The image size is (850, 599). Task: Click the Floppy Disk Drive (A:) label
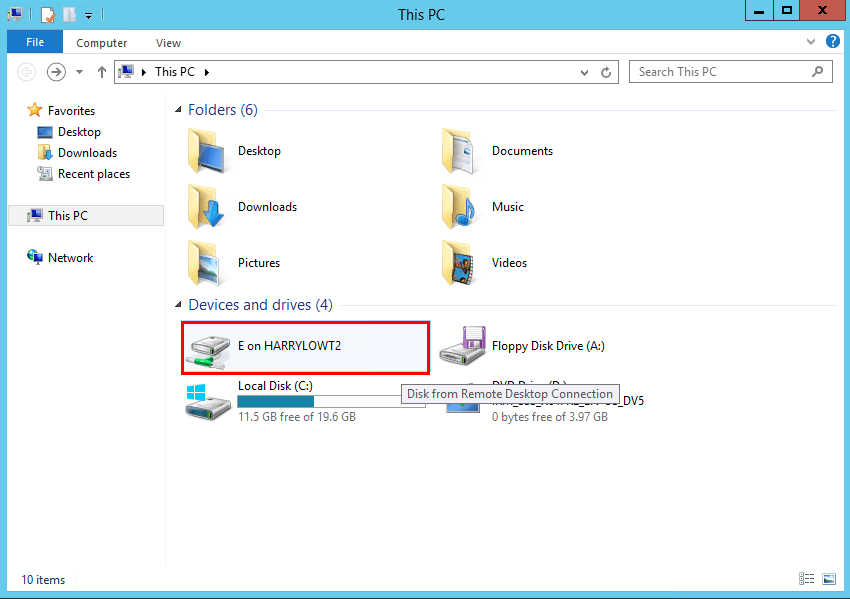tap(548, 345)
